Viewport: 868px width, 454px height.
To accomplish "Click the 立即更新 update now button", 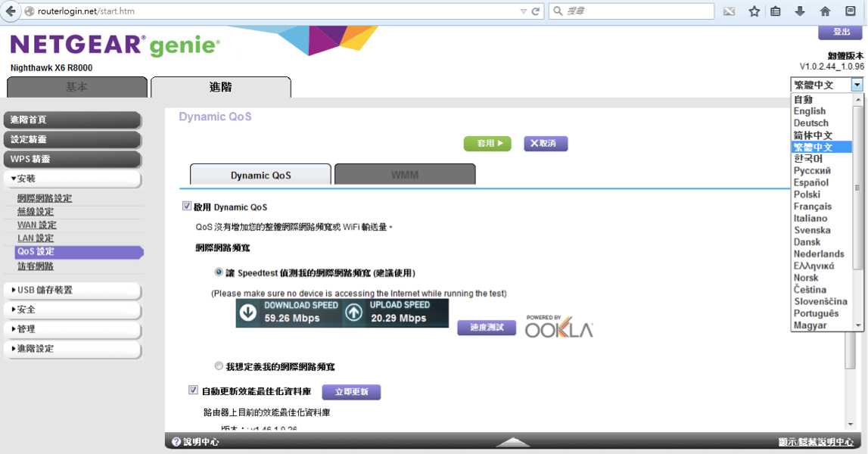I will point(352,392).
